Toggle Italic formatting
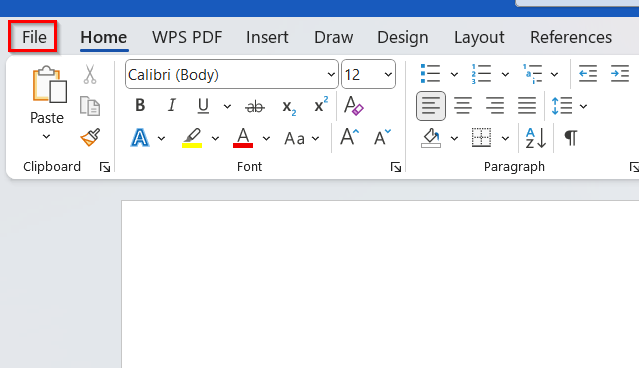 172,106
